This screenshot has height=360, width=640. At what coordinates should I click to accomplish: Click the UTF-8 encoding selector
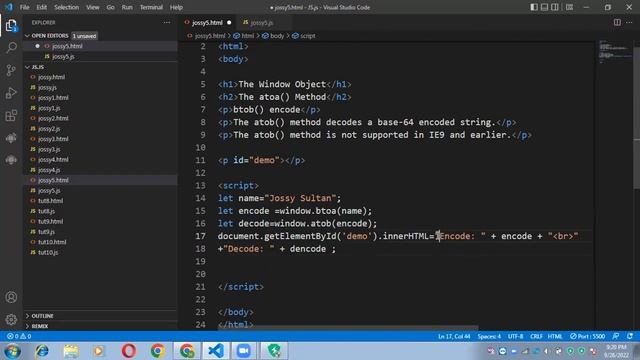(515, 336)
